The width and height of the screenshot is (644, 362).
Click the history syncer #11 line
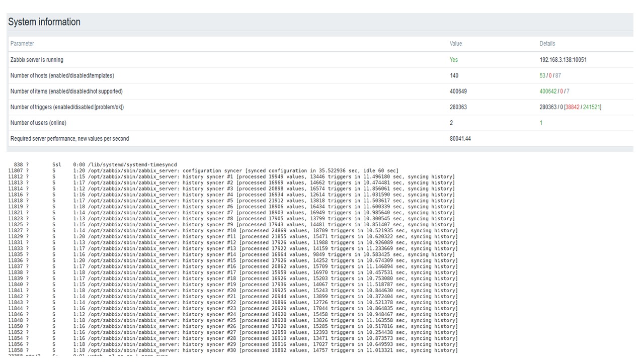pos(233,237)
